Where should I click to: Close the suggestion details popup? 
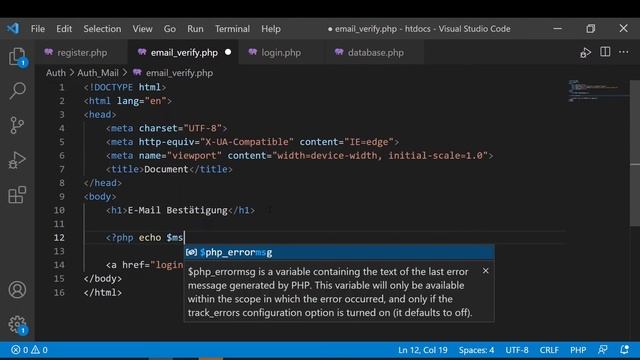pos(485,271)
